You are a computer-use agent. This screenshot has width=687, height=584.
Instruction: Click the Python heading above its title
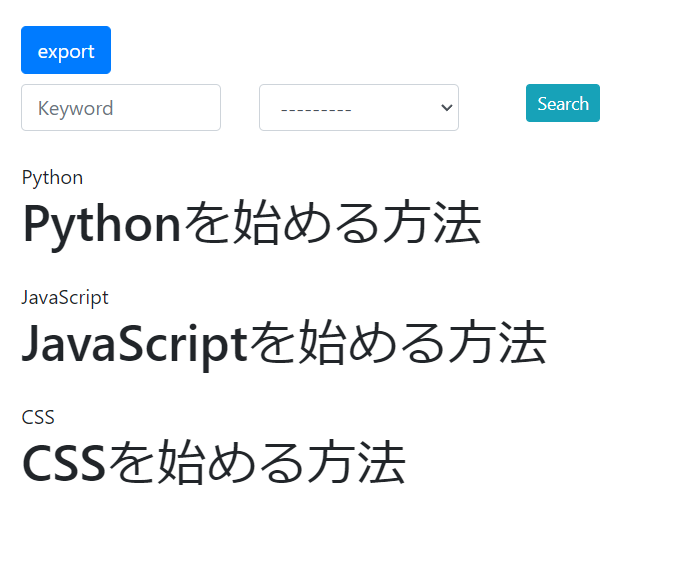(x=52, y=178)
